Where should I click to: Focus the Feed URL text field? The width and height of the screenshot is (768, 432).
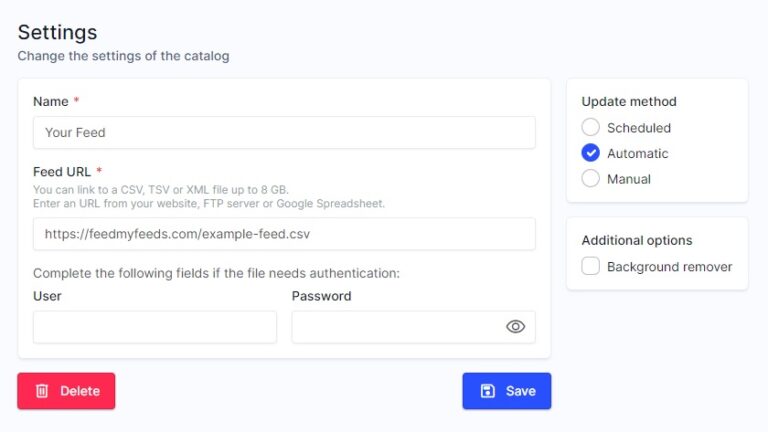click(x=284, y=234)
